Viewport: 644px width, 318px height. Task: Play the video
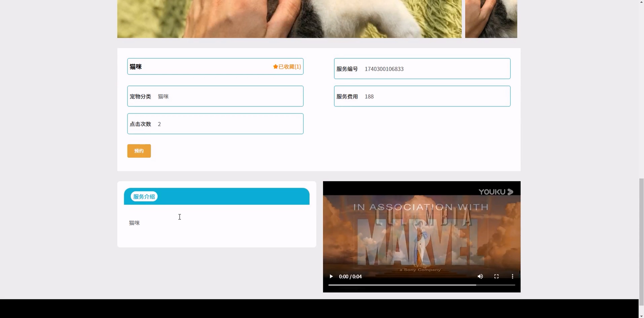click(331, 276)
